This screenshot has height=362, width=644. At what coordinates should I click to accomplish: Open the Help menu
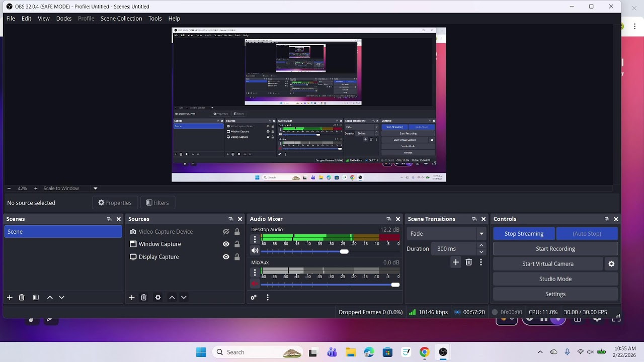pos(174,18)
